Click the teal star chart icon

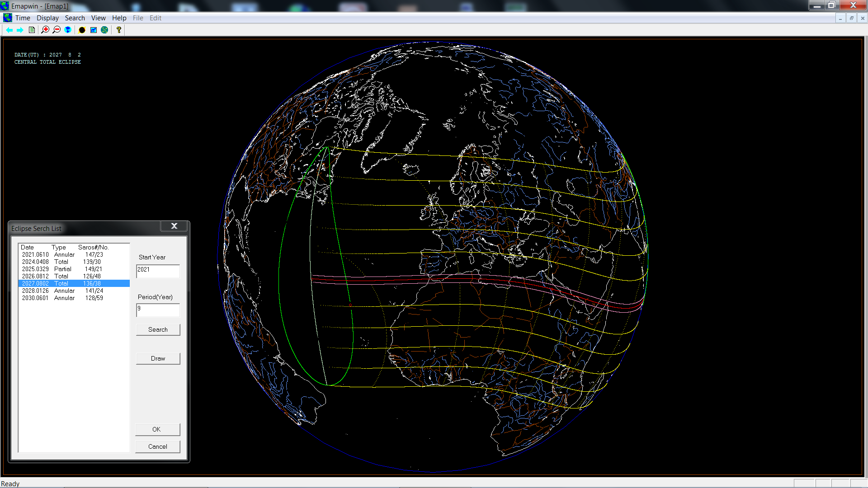tap(104, 30)
